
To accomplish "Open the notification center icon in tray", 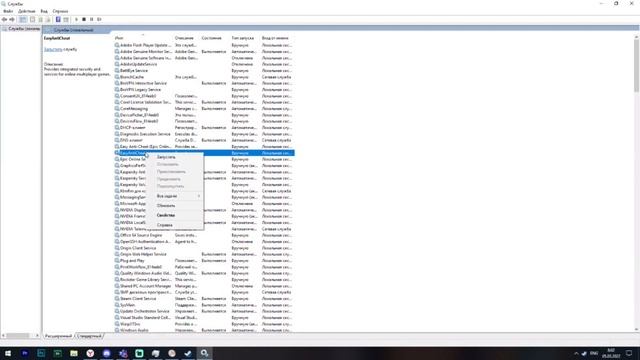I will 629,353.
